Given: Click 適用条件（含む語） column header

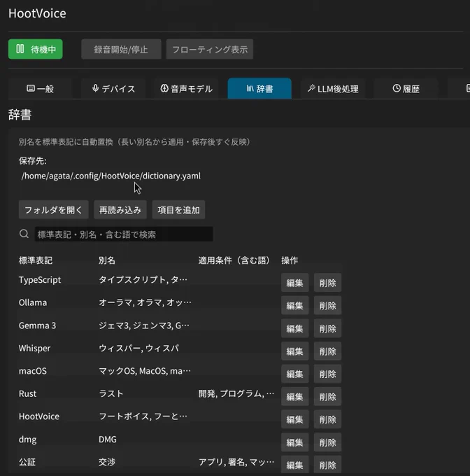Looking at the screenshot, I should [234, 260].
